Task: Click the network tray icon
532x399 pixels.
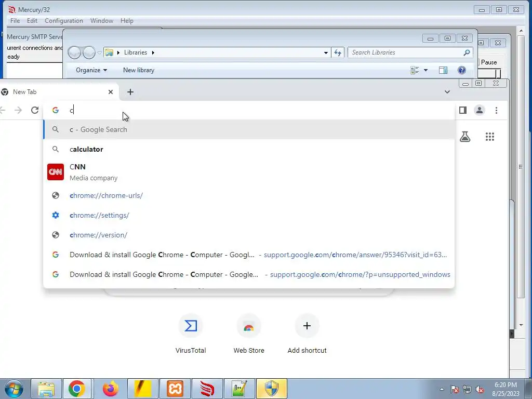Action: click(x=467, y=390)
